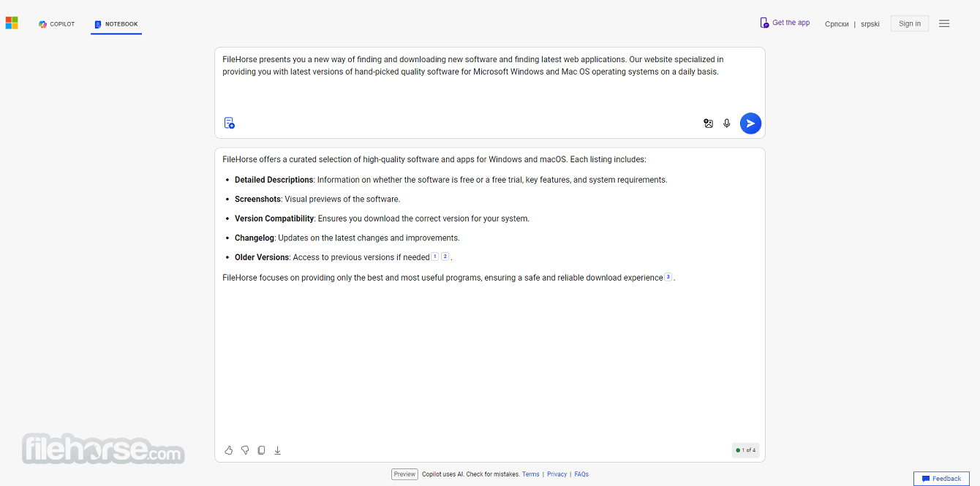The width and height of the screenshot is (980, 486).
Task: Open citation reference 3
Action: pyautogui.click(x=668, y=277)
